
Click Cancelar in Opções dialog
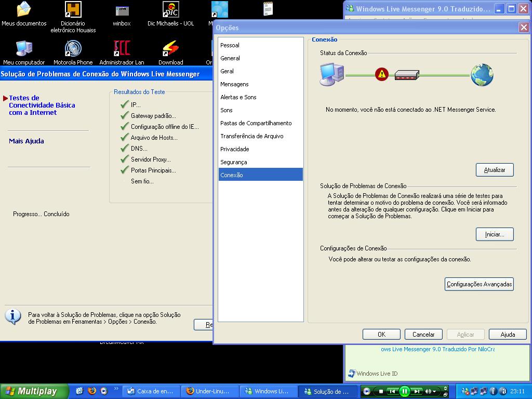point(423,335)
